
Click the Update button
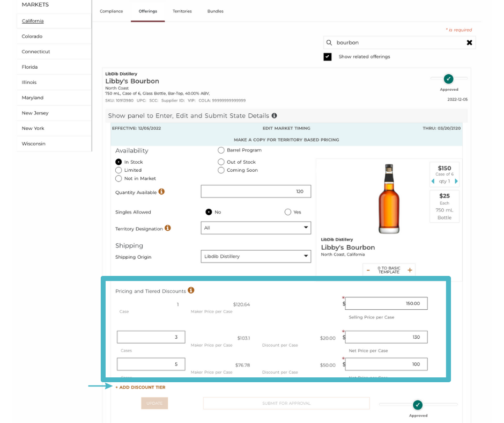coord(154,403)
